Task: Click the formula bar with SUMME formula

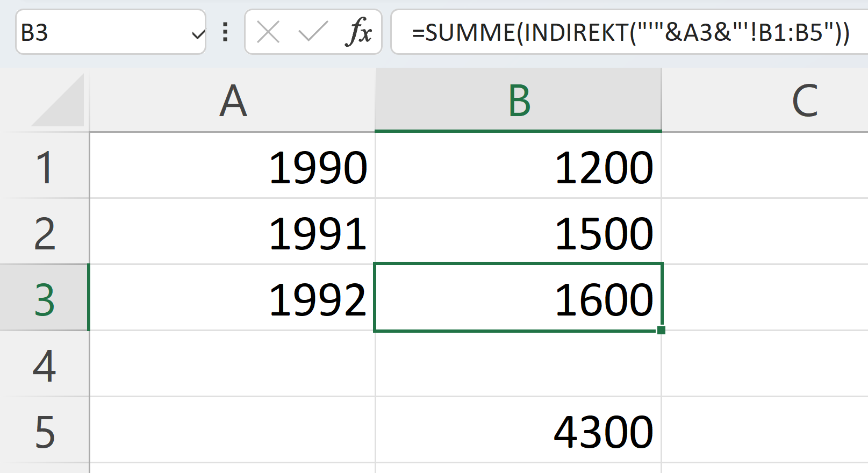Action: coord(630,32)
